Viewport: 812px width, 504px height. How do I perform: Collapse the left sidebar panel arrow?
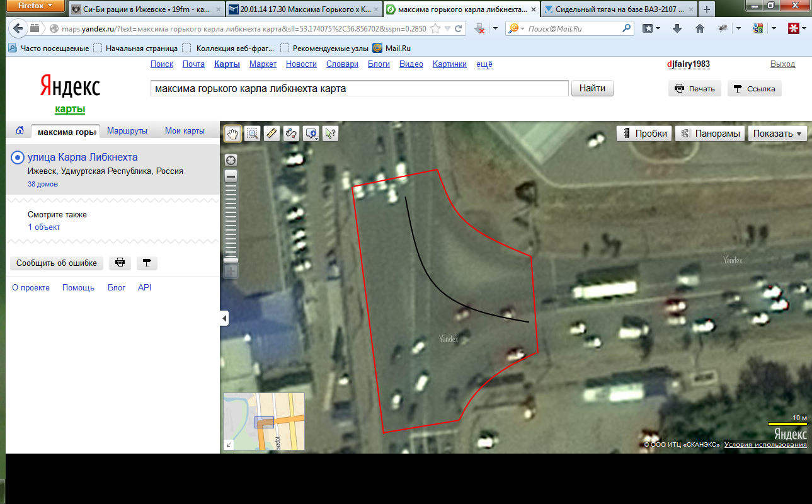pos(224,319)
